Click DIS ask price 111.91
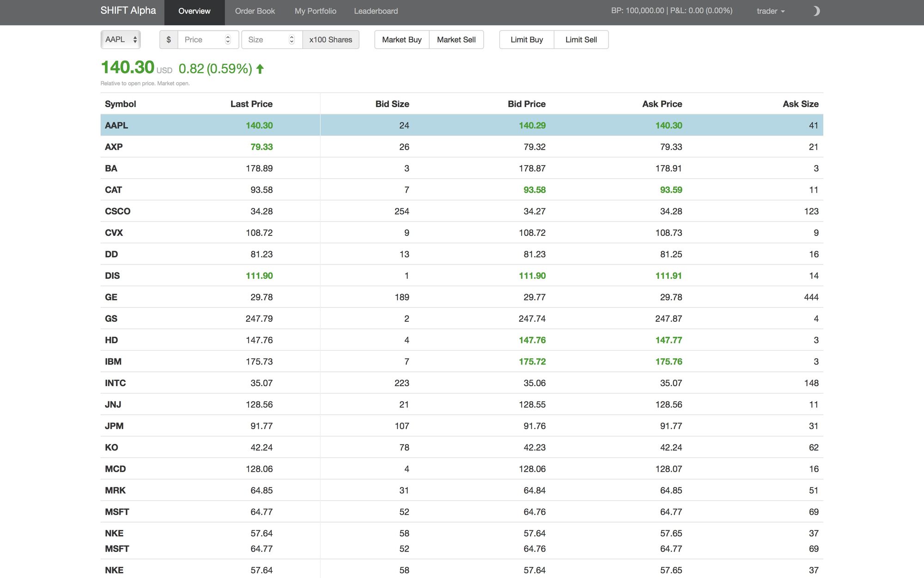Viewport: 924px width, 578px height. pyautogui.click(x=669, y=276)
